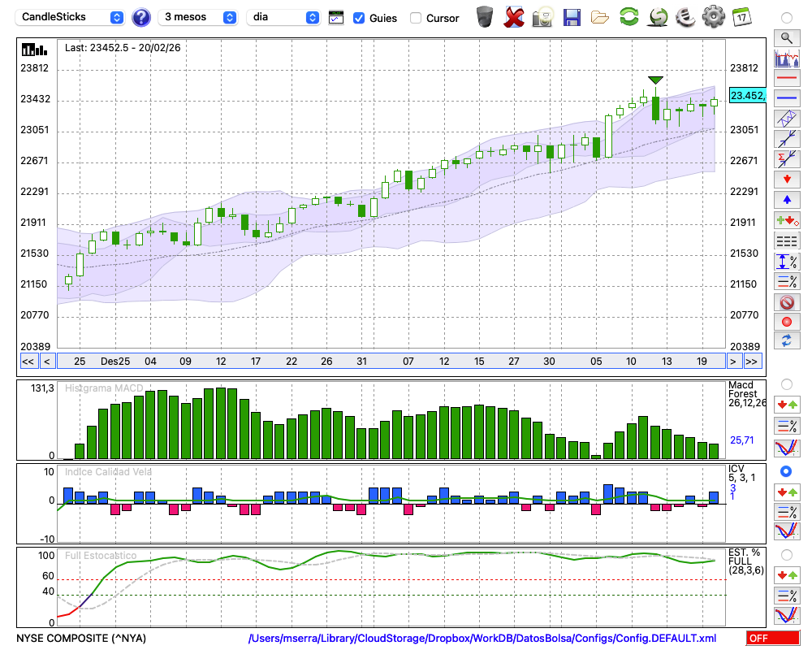Screen dimensions: 812x650
Task: Click the Estocastico panel red-green arrows button
Action: point(787,575)
